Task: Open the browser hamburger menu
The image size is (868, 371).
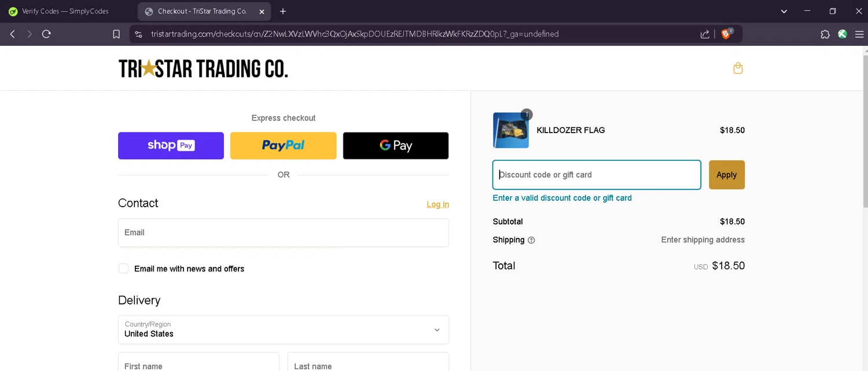Action: (859, 34)
